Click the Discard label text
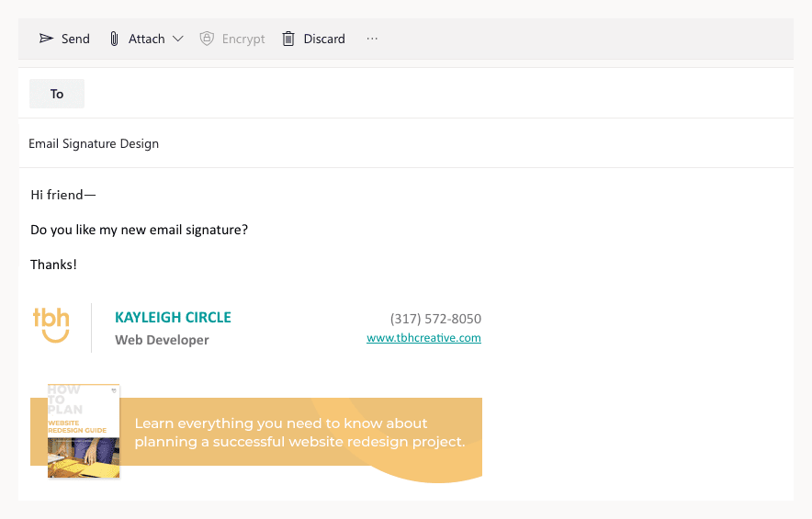This screenshot has height=519, width=812. (324, 39)
